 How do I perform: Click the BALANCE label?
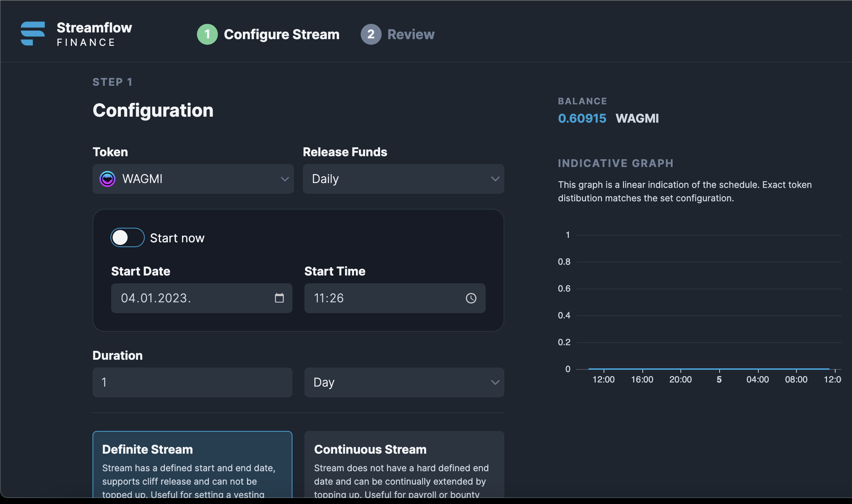pos(582,101)
